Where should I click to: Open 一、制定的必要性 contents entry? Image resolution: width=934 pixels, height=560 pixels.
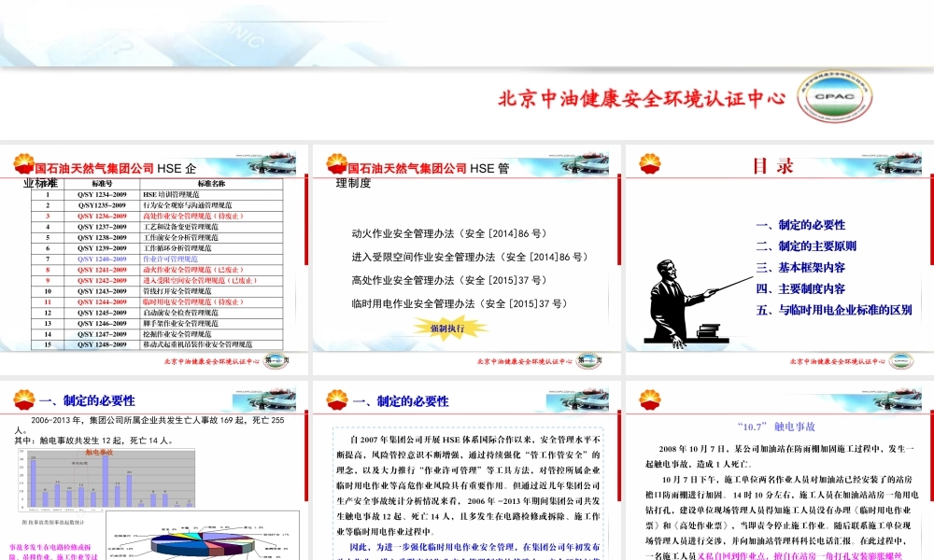click(800, 225)
